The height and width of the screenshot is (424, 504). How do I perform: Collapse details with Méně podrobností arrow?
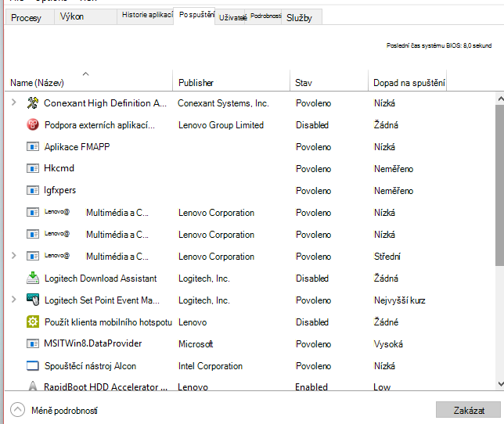pyautogui.click(x=17, y=410)
